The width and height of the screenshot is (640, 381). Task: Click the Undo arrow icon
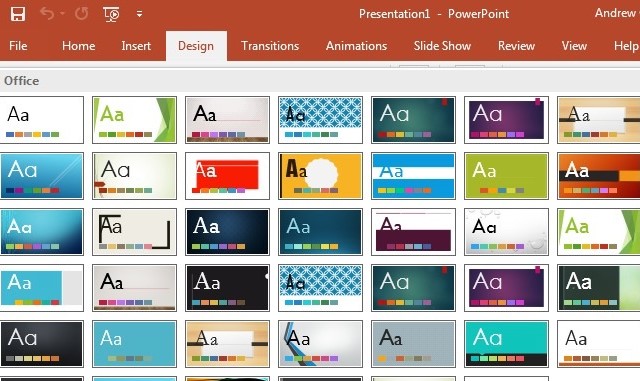(47, 13)
